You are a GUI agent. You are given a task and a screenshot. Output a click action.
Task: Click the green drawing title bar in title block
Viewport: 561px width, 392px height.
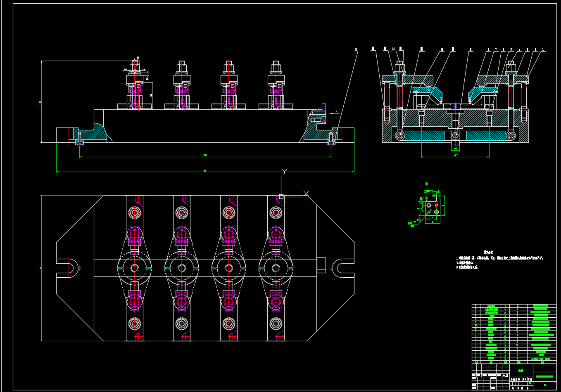coord(544,376)
